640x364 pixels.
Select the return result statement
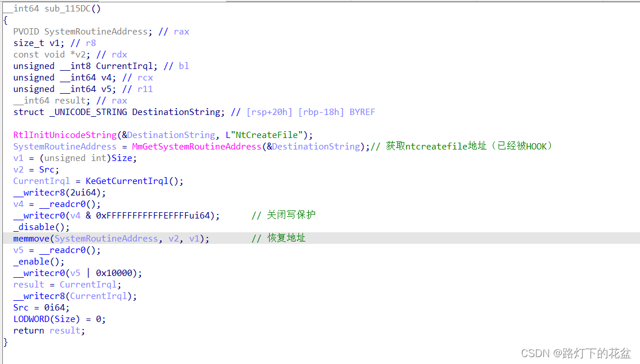(x=48, y=330)
